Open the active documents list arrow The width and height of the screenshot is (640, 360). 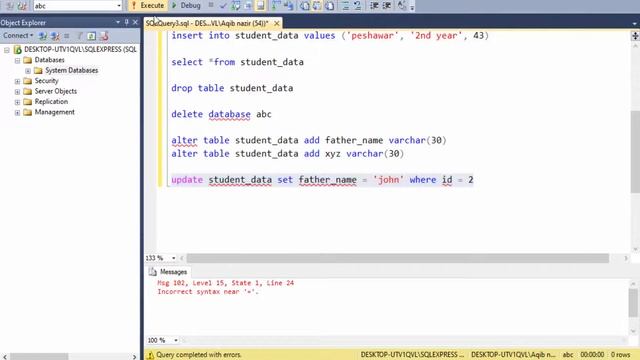coord(634,24)
